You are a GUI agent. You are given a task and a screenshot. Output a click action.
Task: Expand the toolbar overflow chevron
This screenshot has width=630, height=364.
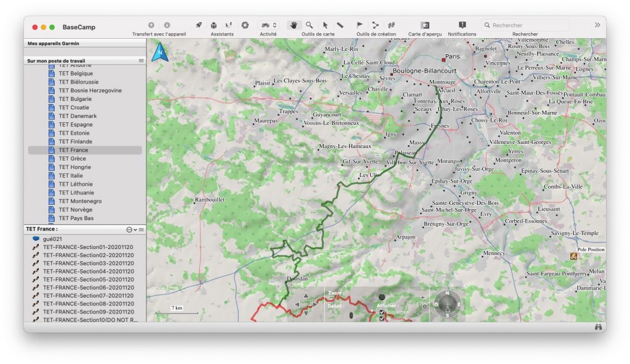597,25
